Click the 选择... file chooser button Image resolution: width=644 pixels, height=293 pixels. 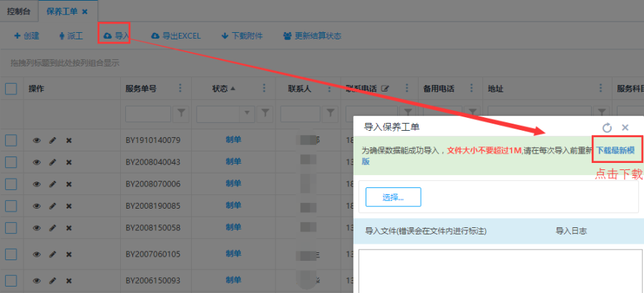(x=393, y=197)
